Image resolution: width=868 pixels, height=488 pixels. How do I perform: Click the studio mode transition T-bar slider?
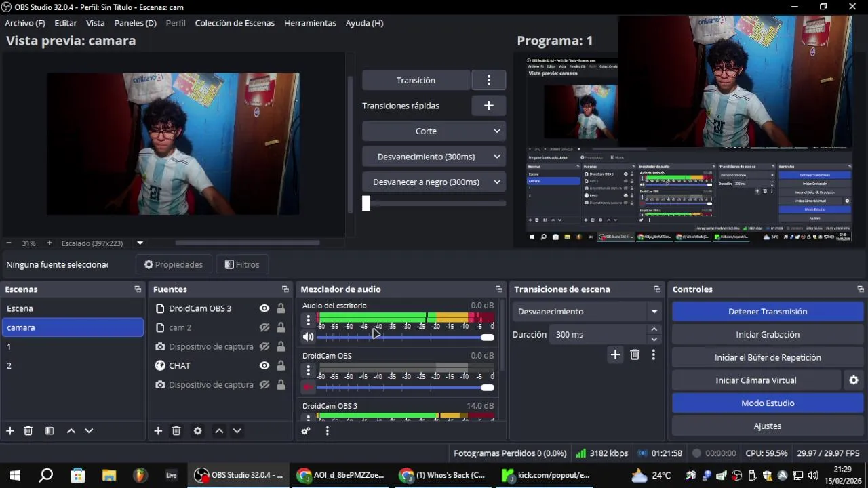434,203
